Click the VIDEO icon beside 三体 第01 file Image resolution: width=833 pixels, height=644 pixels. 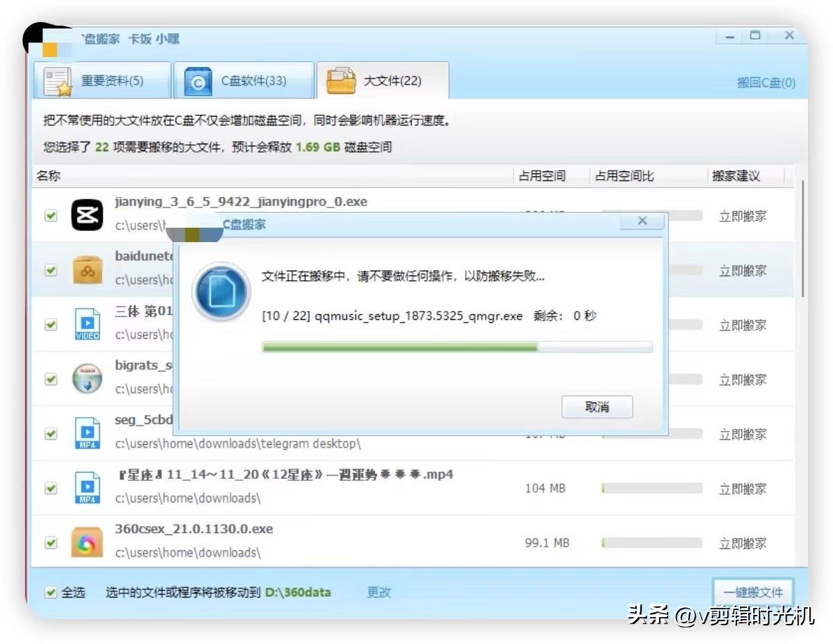(87, 324)
